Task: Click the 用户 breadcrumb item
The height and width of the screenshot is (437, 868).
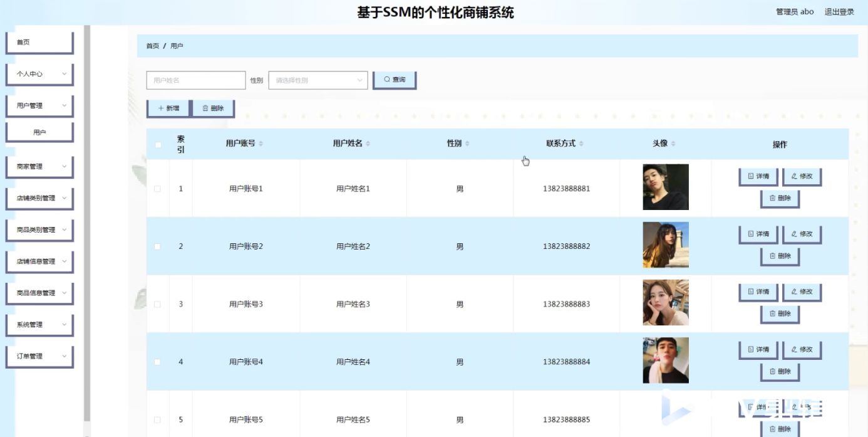Action: point(177,46)
